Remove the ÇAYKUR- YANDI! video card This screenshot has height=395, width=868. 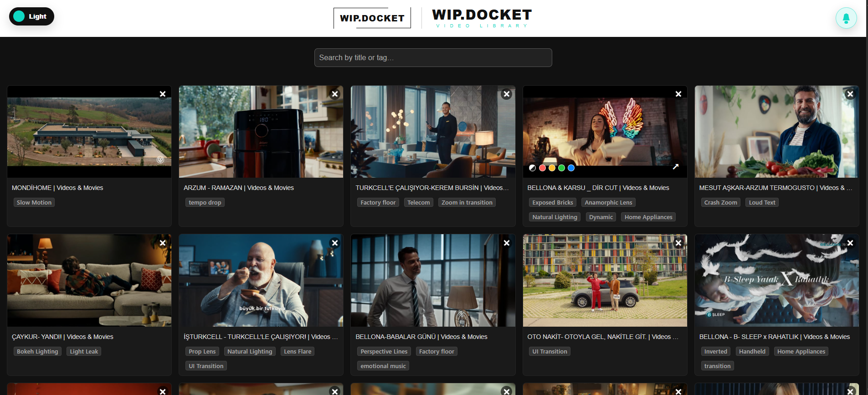coord(163,243)
